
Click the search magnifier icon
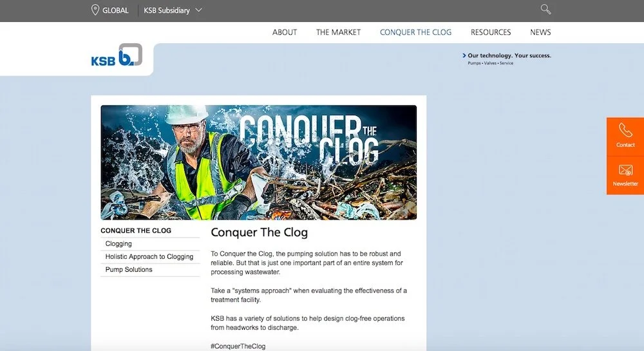[545, 10]
